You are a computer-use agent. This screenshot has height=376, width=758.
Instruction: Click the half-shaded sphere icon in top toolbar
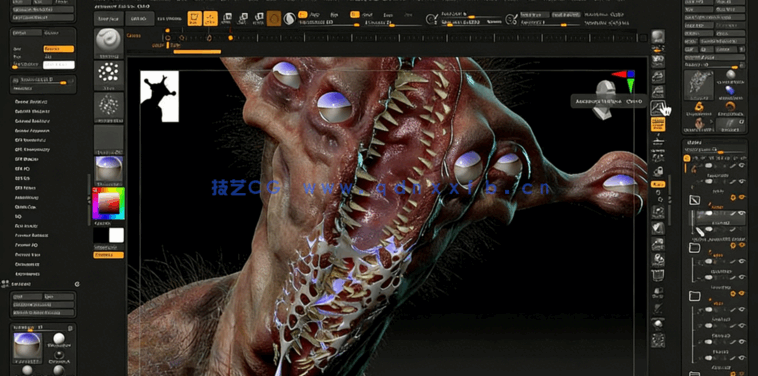tap(289, 18)
